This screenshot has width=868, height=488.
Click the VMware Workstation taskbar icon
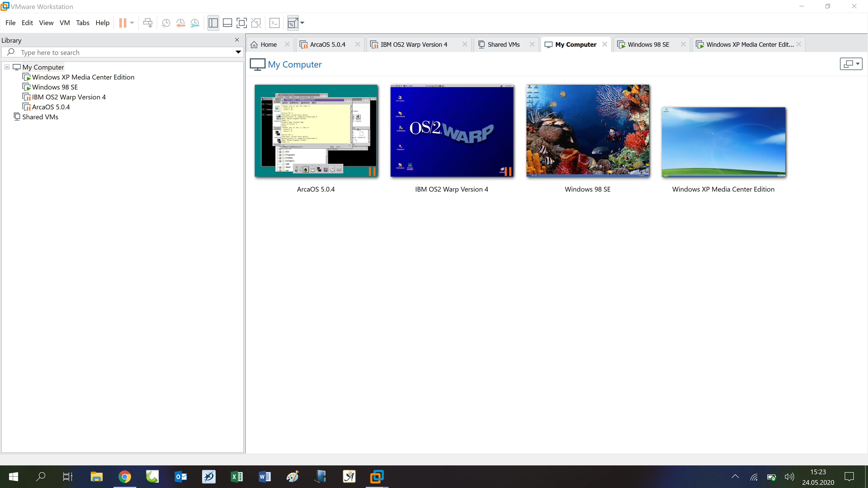click(x=377, y=476)
